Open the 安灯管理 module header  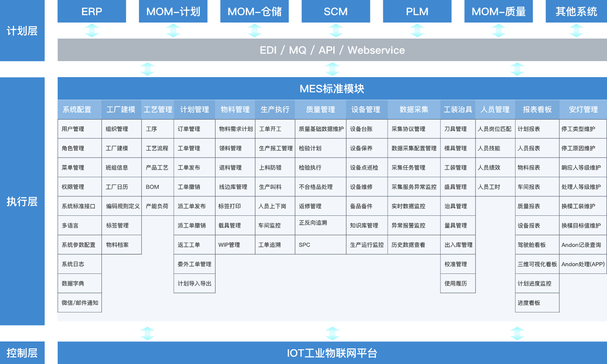(x=583, y=110)
